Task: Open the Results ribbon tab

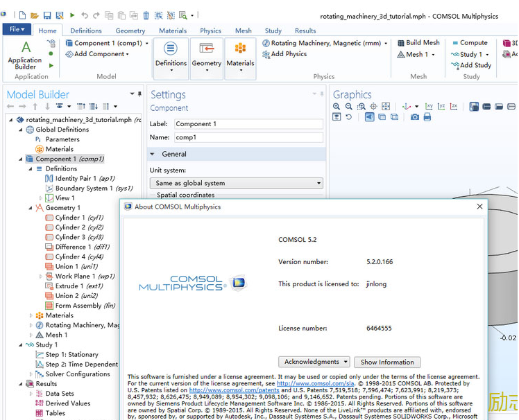Action: [305, 30]
